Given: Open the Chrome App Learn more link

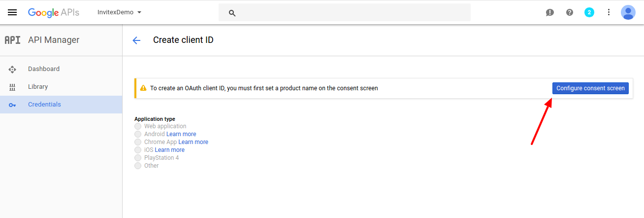Looking at the screenshot, I should pyautogui.click(x=193, y=142).
